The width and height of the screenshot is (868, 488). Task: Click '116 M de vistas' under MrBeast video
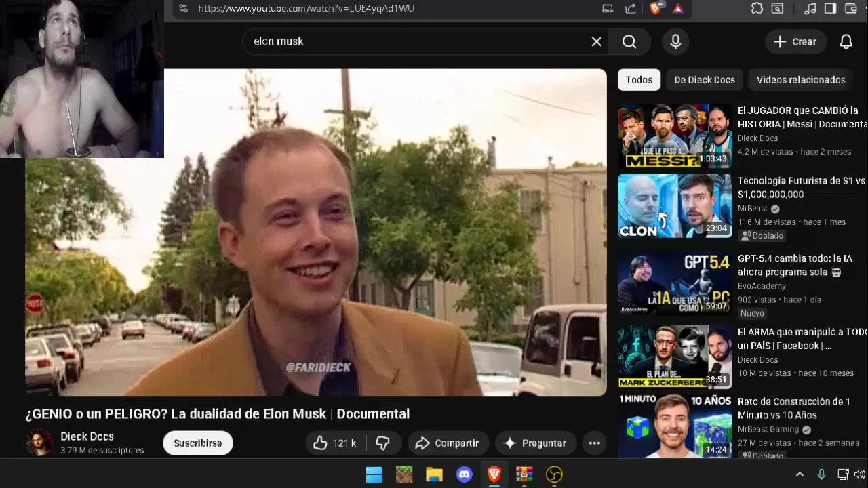coord(766,222)
